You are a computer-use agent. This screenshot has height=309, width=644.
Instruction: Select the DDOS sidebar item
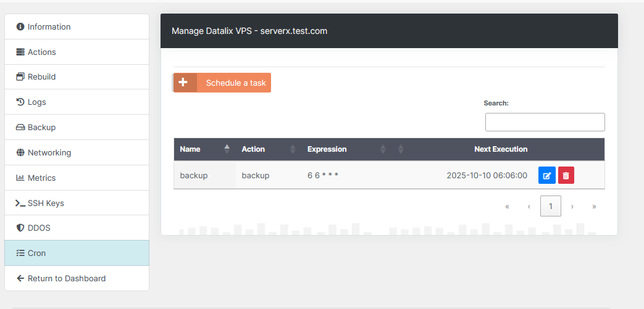[x=38, y=228]
